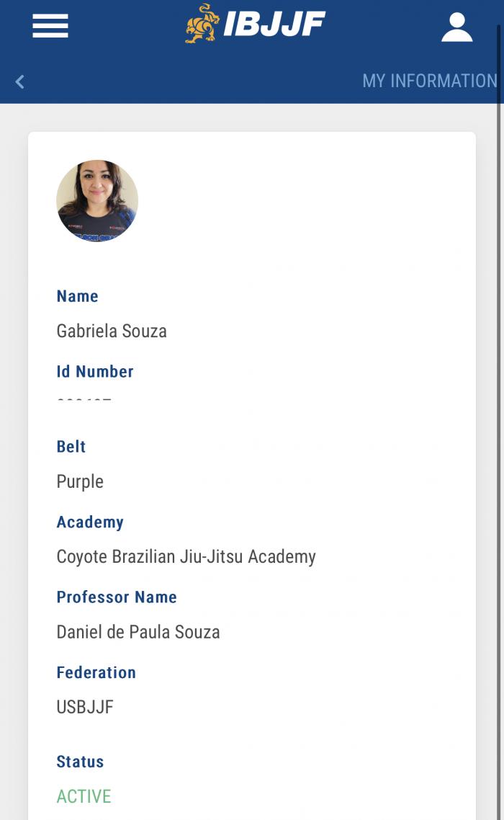Select the name Gabriela Souza

click(112, 331)
